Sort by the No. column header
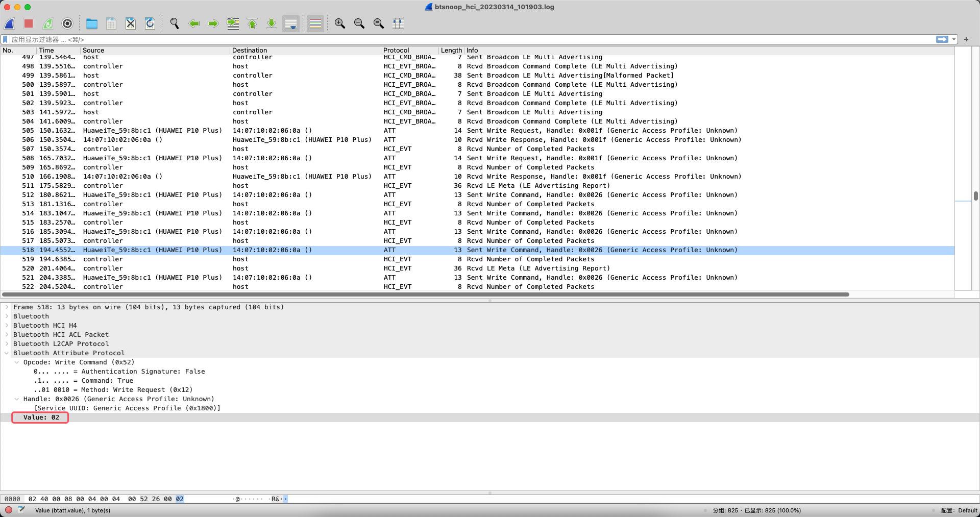 point(18,50)
